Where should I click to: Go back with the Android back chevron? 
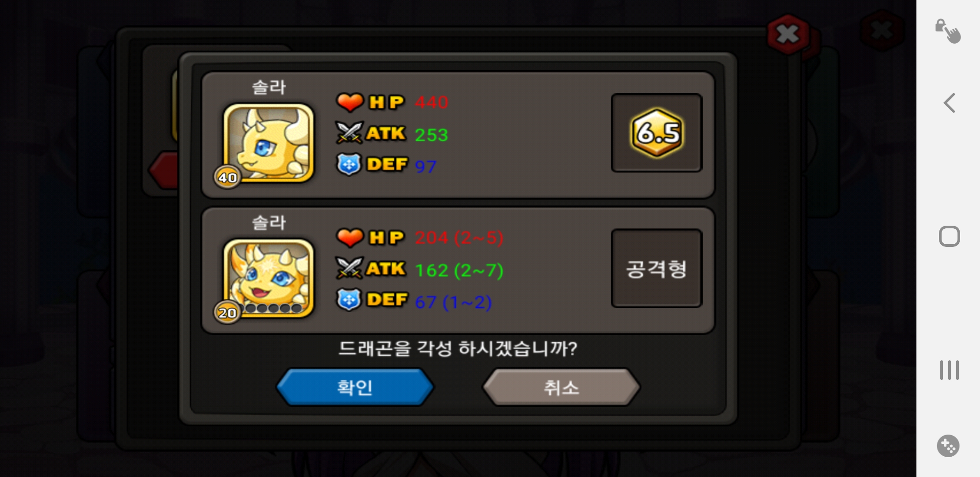[x=949, y=103]
